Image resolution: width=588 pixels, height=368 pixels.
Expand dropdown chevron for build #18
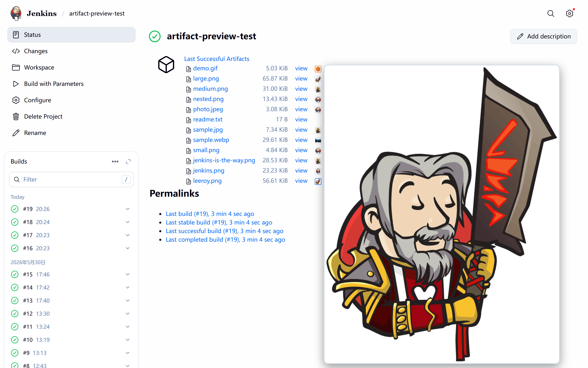point(128,222)
